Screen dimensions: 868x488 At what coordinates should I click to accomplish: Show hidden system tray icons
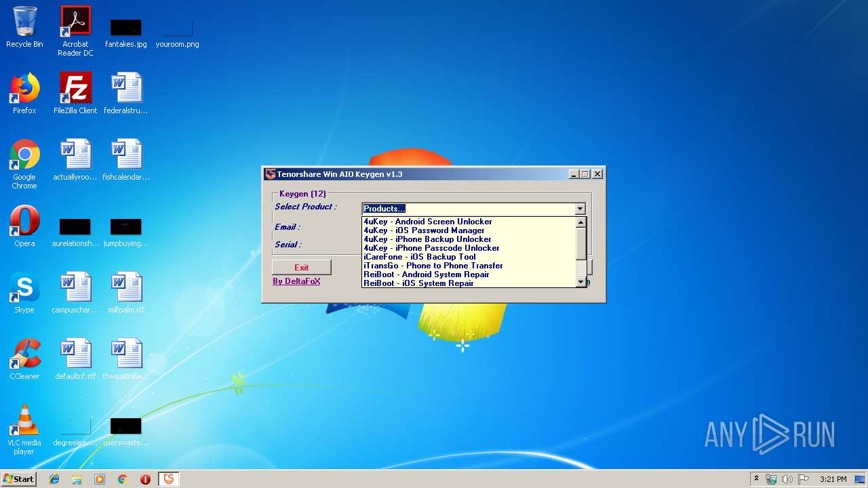pos(756,479)
